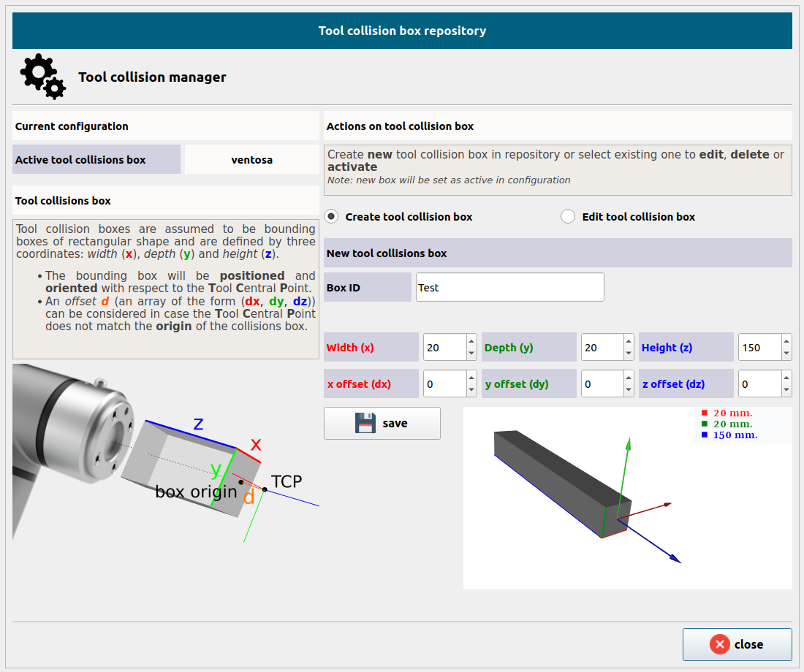The image size is (804, 672).
Task: Click the blue '150 mm.' legend entry
Action: coord(729,435)
